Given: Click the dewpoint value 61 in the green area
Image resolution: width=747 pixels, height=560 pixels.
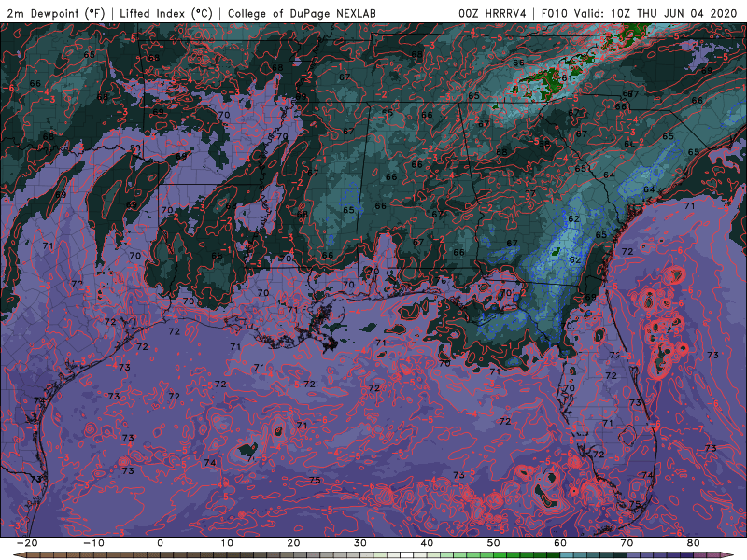Looking at the screenshot, I should point(567,78).
